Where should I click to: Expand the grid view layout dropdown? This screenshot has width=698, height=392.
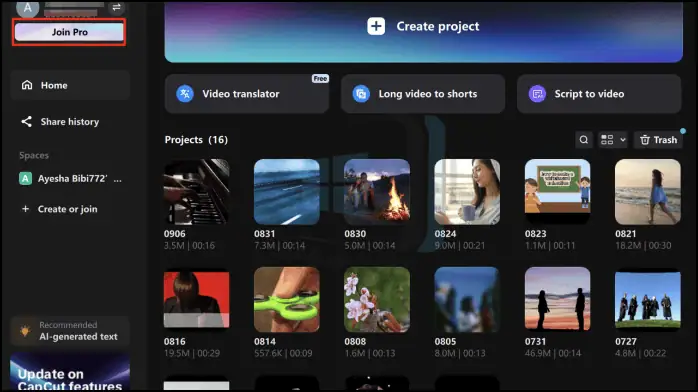pyautogui.click(x=613, y=140)
